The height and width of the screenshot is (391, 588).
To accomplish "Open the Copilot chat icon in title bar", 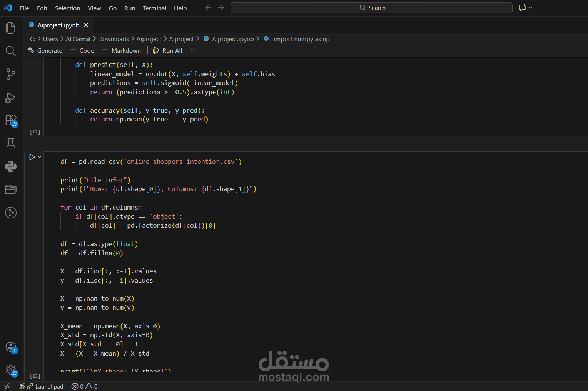I will (x=522, y=8).
